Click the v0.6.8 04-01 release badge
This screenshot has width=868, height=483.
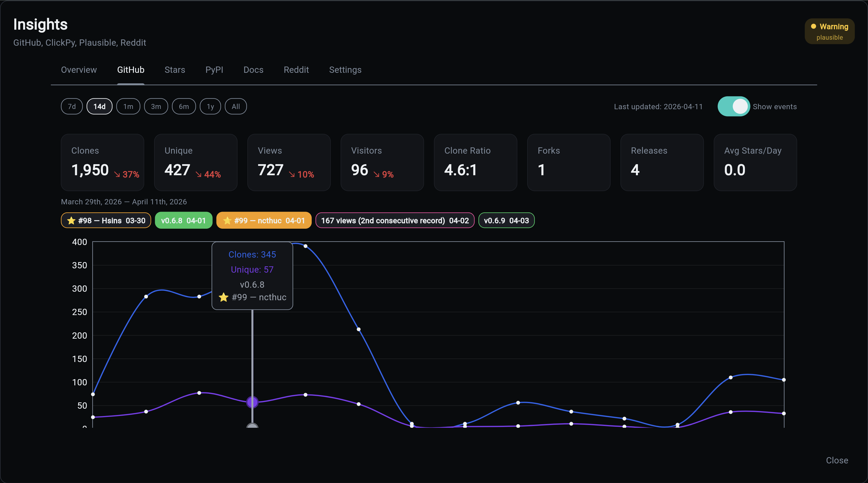pyautogui.click(x=183, y=221)
